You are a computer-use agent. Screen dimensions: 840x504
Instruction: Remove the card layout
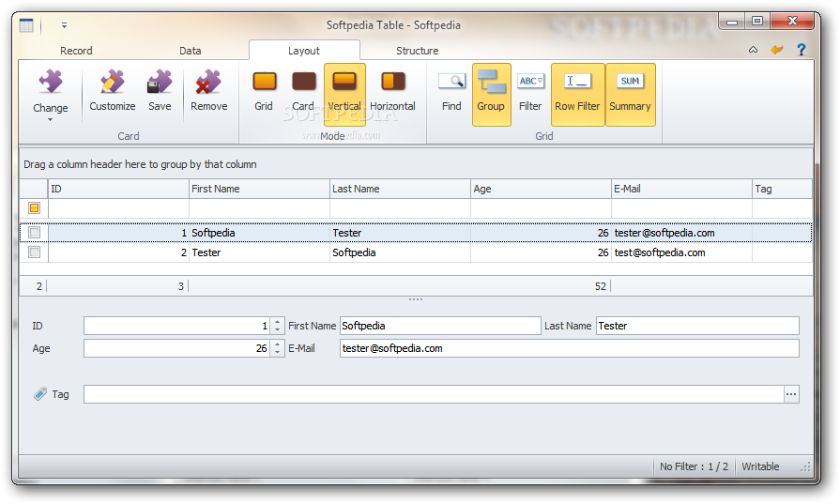point(208,91)
